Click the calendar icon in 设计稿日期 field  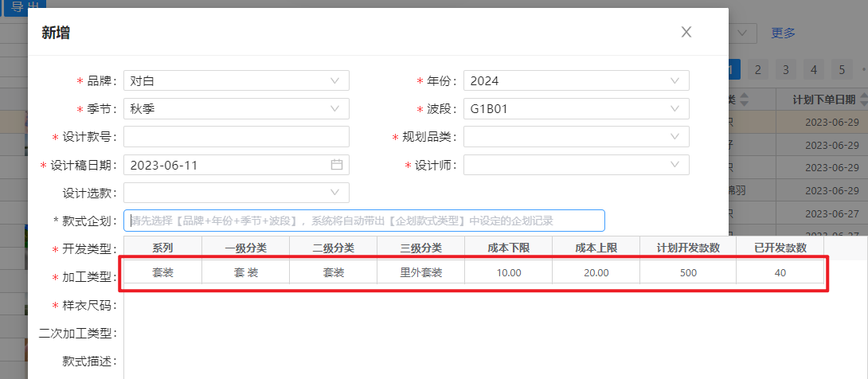pyautogui.click(x=337, y=165)
